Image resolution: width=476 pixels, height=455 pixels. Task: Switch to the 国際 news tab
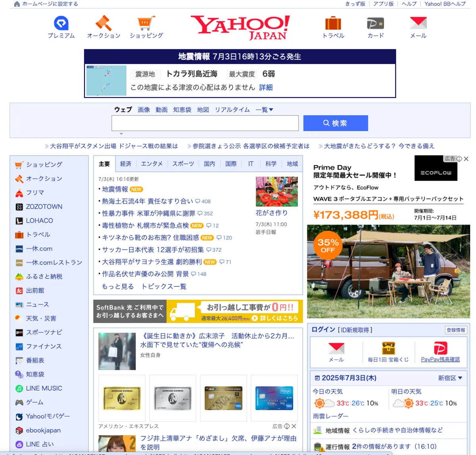(x=231, y=164)
